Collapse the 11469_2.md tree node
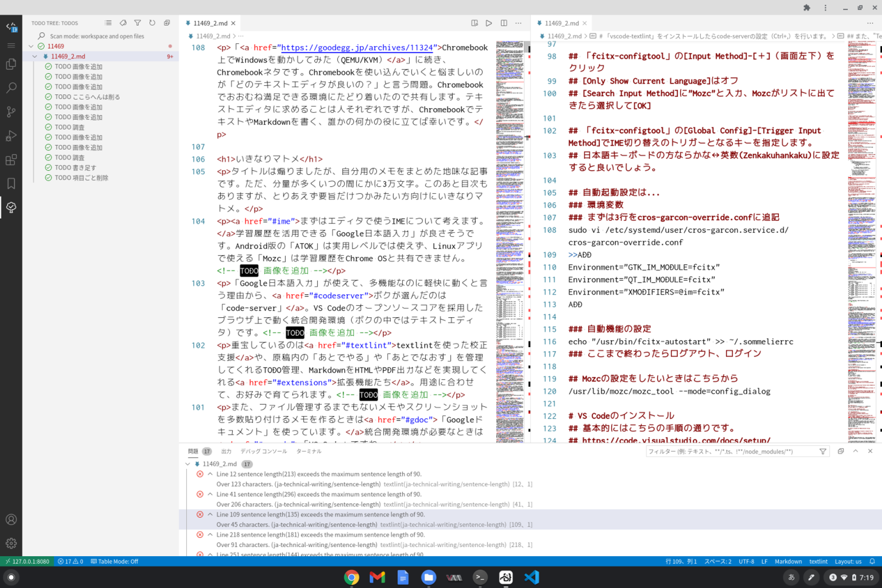The height and width of the screenshot is (588, 882). [x=35, y=56]
